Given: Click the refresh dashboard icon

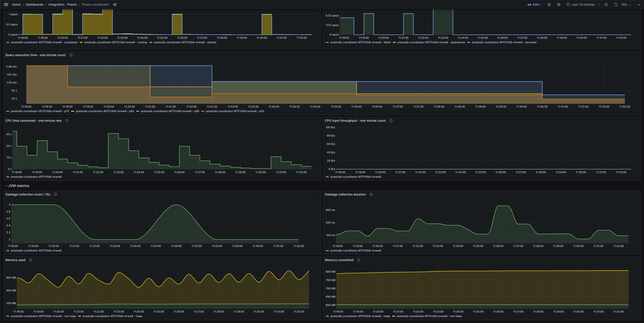Looking at the screenshot, I should [x=616, y=5].
